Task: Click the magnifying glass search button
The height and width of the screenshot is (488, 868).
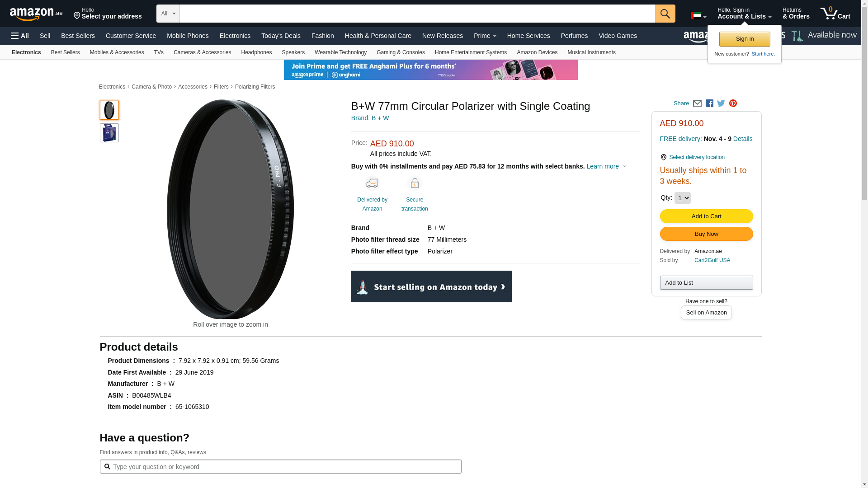Action: click(665, 14)
